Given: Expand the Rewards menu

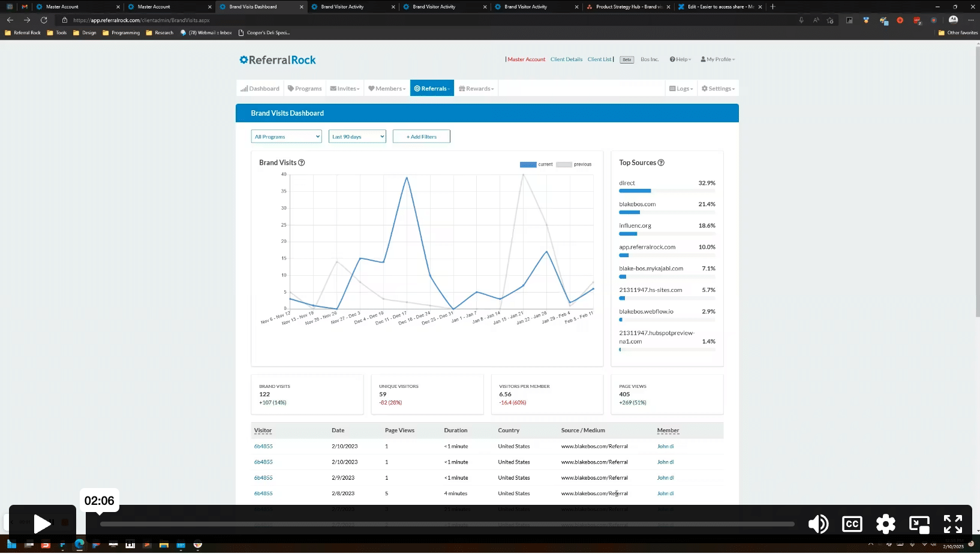Looking at the screenshot, I should point(476,88).
